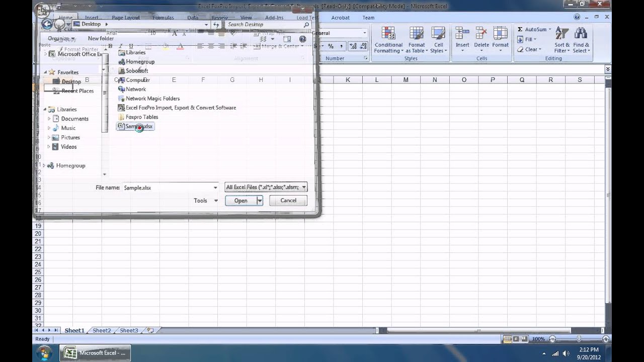Select Sample.xlsx in the file list

[135, 126]
